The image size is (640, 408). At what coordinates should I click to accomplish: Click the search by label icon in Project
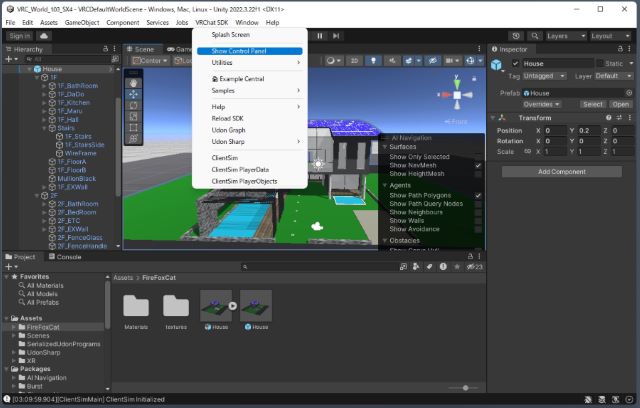click(x=429, y=266)
